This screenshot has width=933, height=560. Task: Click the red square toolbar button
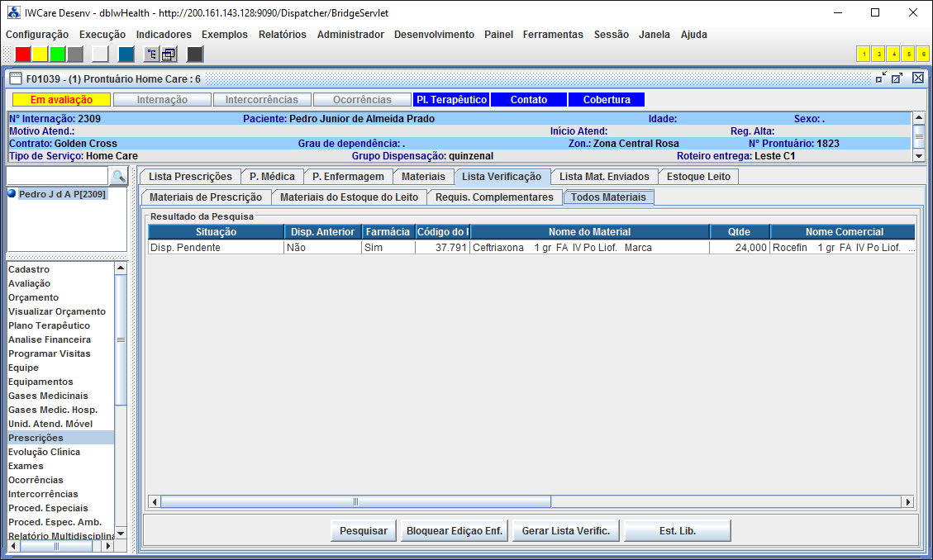[22, 54]
